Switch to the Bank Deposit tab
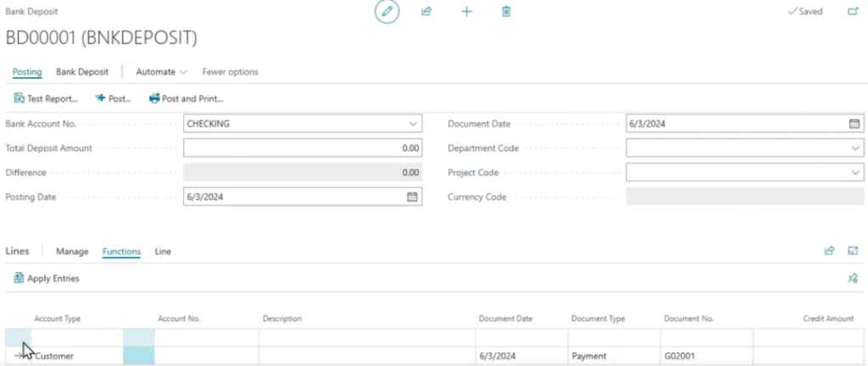 tap(88, 72)
